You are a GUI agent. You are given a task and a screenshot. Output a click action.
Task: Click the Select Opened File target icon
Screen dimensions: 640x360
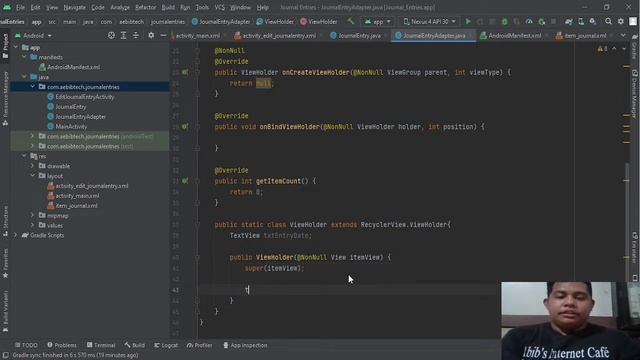pyautogui.click(x=111, y=36)
